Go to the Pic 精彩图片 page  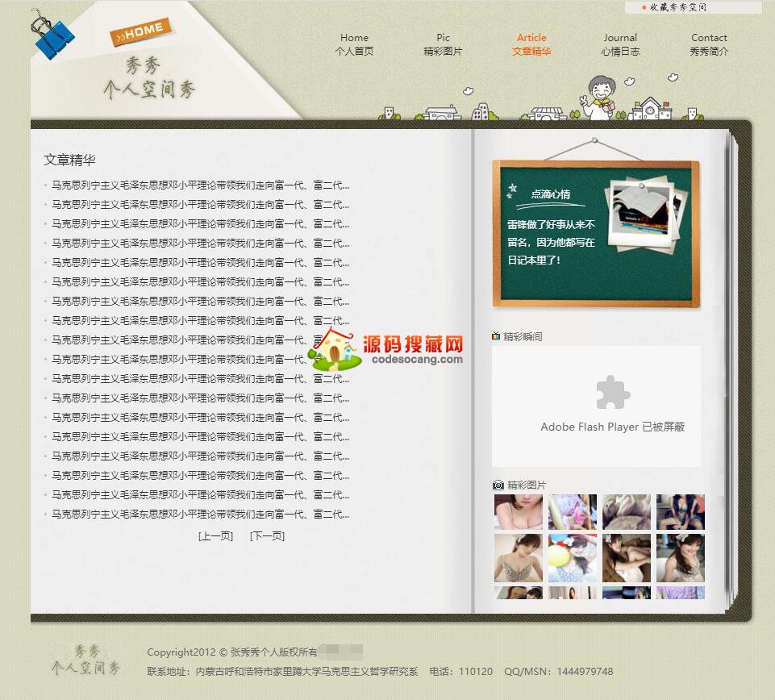(x=443, y=44)
